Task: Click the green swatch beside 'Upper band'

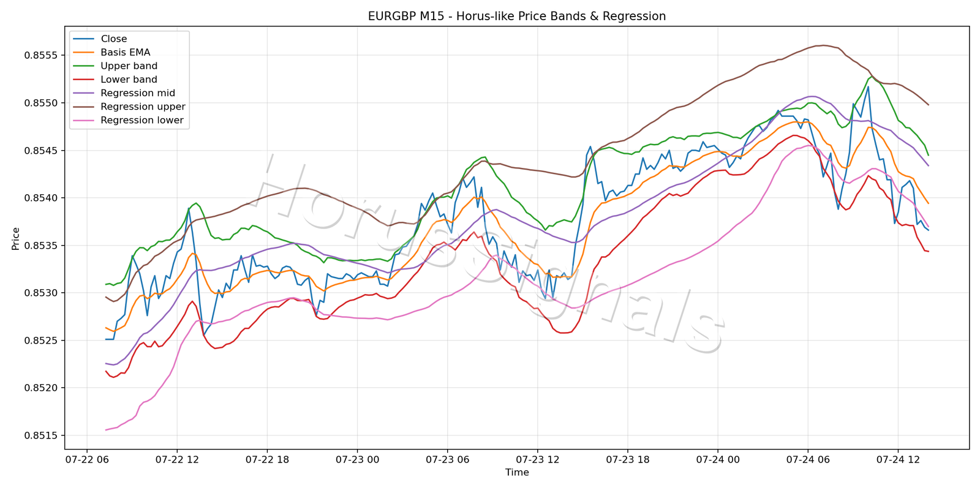Action: pos(84,66)
